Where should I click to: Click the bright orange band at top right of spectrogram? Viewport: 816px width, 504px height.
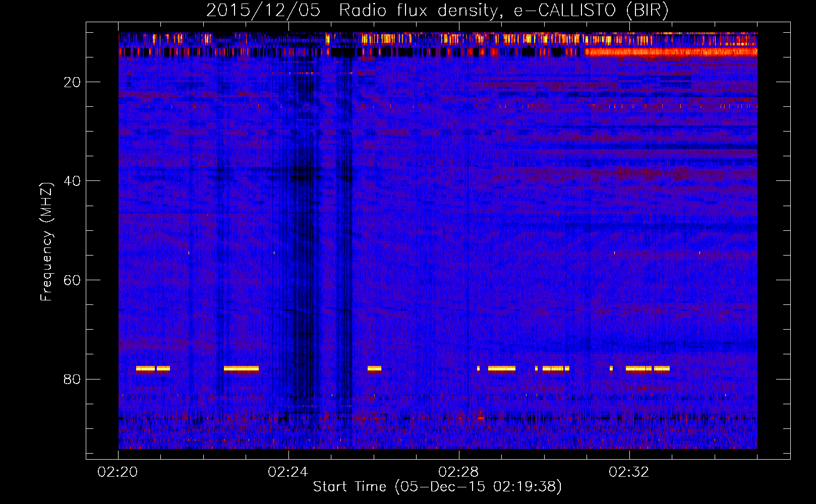(x=671, y=52)
